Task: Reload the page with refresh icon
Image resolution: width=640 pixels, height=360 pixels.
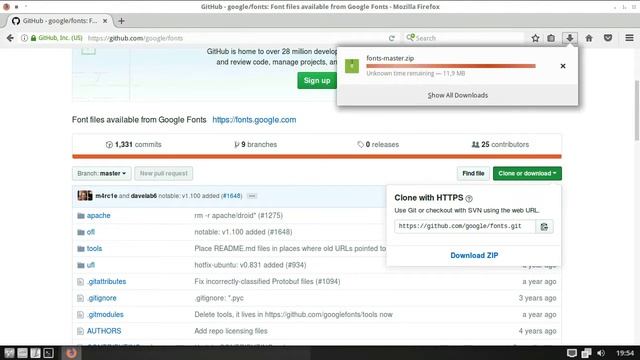Action: 391,38
